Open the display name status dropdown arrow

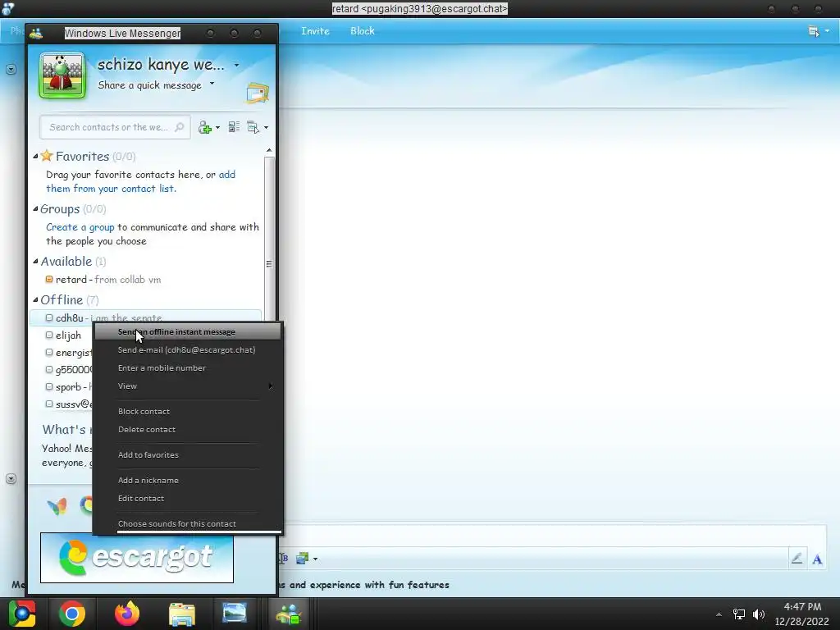coord(237,66)
